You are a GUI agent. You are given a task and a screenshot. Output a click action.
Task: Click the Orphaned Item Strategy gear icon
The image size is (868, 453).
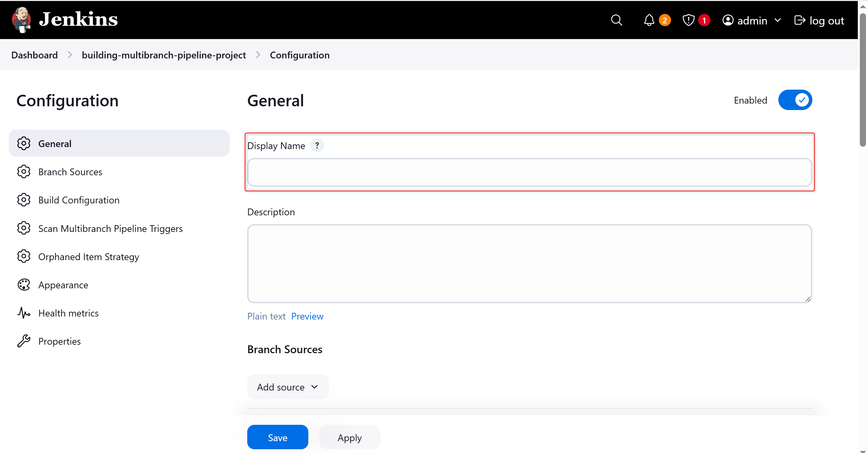tap(24, 256)
